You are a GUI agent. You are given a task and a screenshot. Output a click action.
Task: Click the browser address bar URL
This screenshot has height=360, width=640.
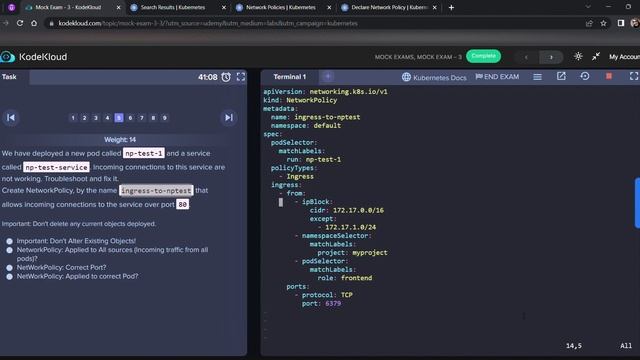pos(208,23)
